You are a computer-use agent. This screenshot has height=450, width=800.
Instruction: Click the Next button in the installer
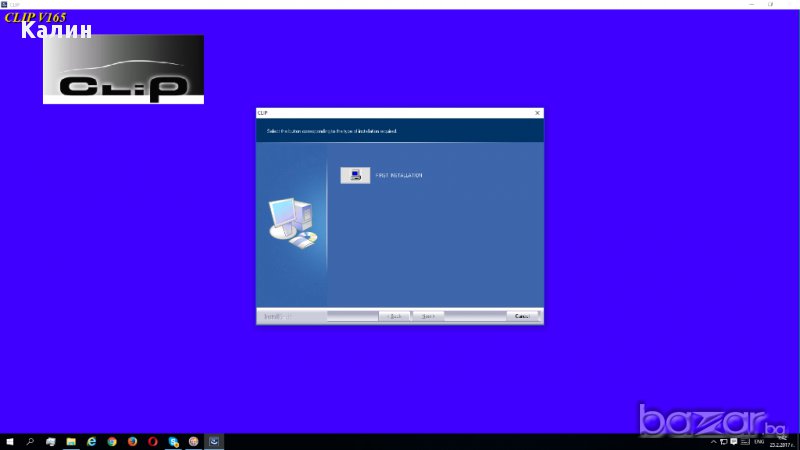428,316
